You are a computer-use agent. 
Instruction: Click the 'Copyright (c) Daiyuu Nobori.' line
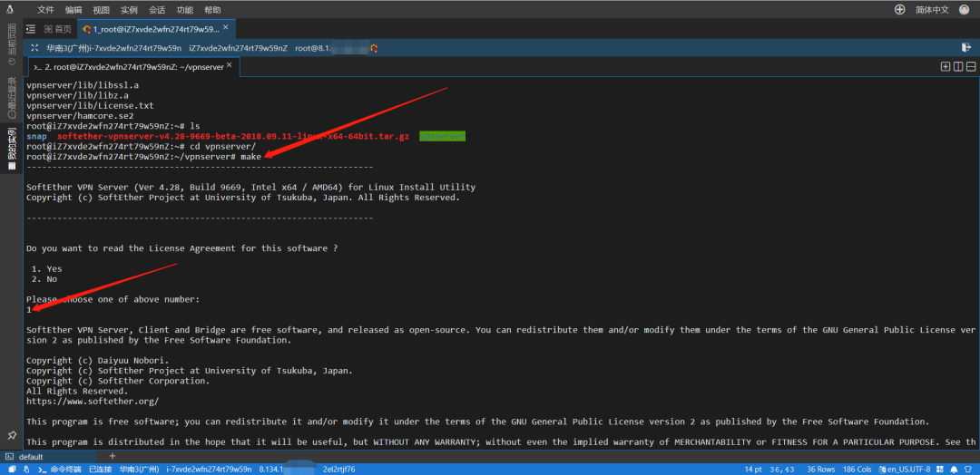coord(97,360)
